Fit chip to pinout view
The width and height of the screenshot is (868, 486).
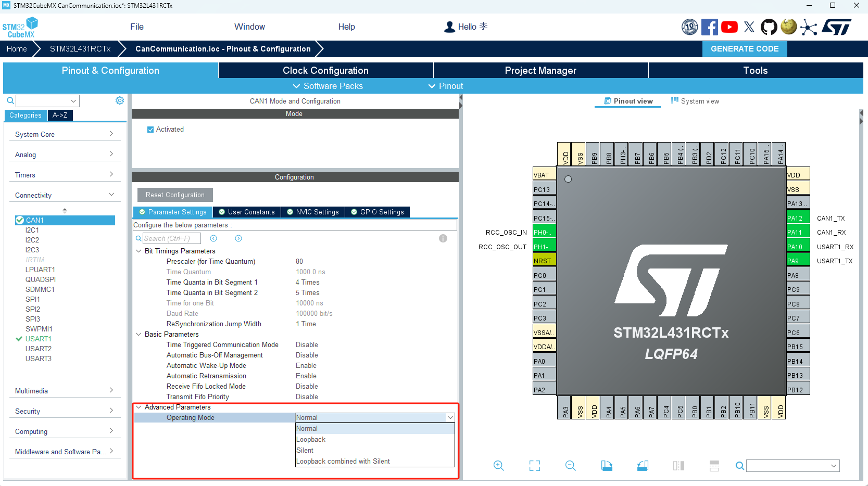(535, 466)
